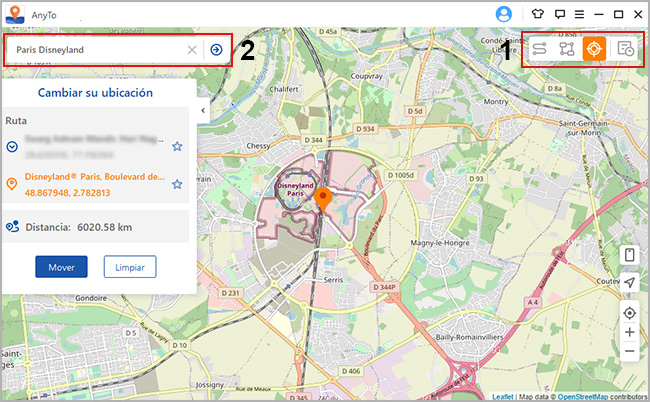Viewport: 650px width, 402px height.
Task: Click the blue current-location circle icon
Action: point(12,146)
